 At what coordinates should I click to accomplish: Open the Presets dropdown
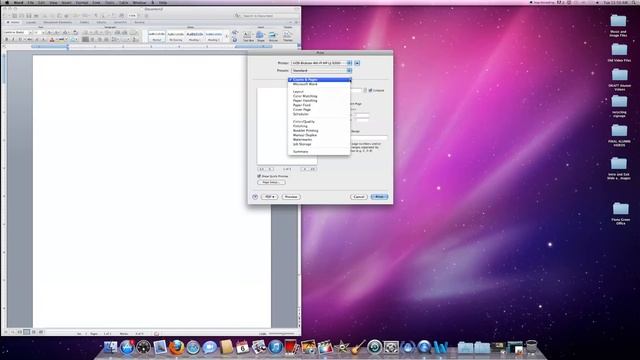[x=321, y=71]
